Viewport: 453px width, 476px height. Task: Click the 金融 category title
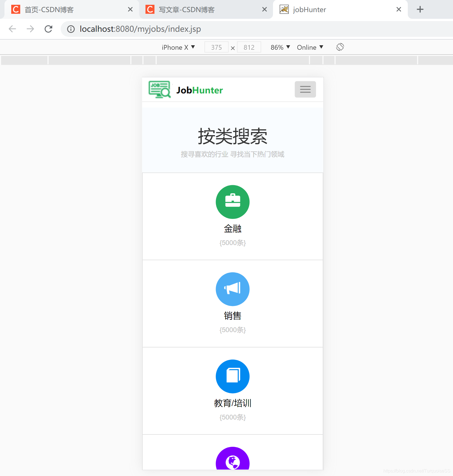point(233,229)
